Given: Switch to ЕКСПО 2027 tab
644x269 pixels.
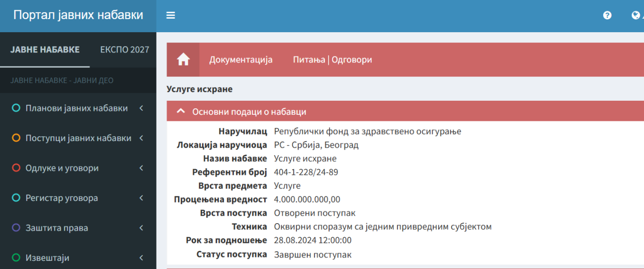Looking at the screenshot, I should tap(125, 49).
